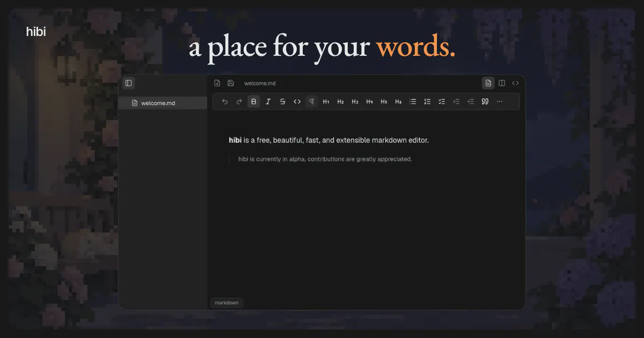Viewport: 644px width, 338px height.
Task: Outdent the list item
Action: click(471, 101)
